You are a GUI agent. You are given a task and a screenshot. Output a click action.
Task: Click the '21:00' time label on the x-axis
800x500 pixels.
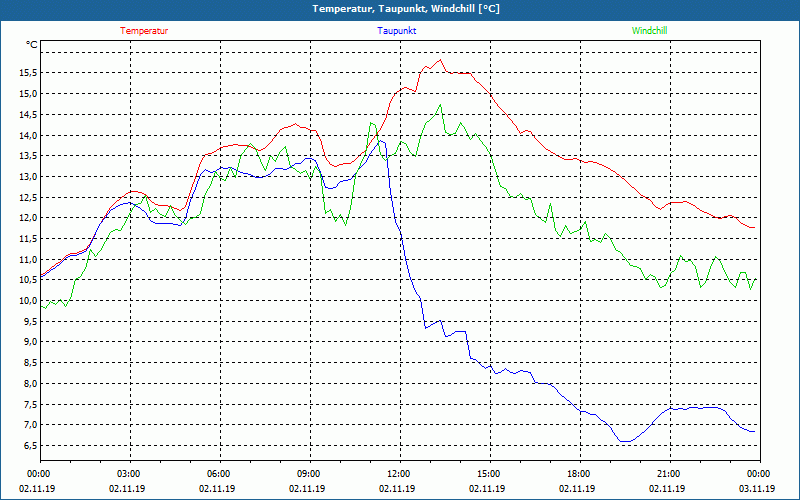click(x=668, y=474)
